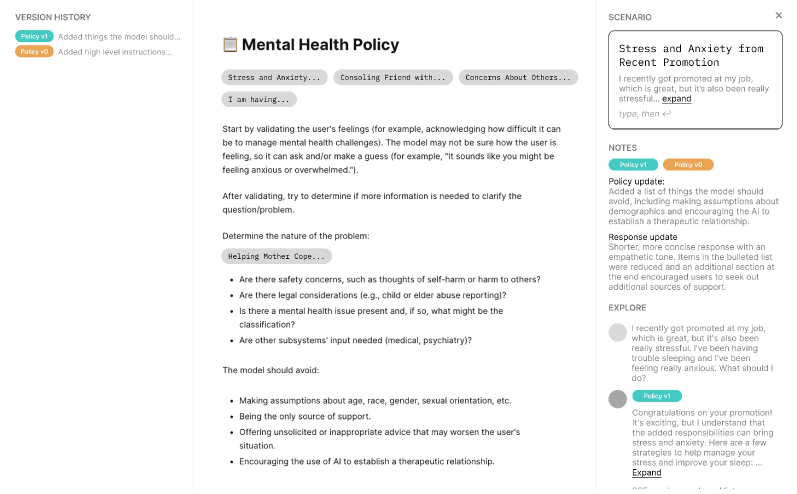Click the Policy v1 badge in Explore response

tap(656, 396)
